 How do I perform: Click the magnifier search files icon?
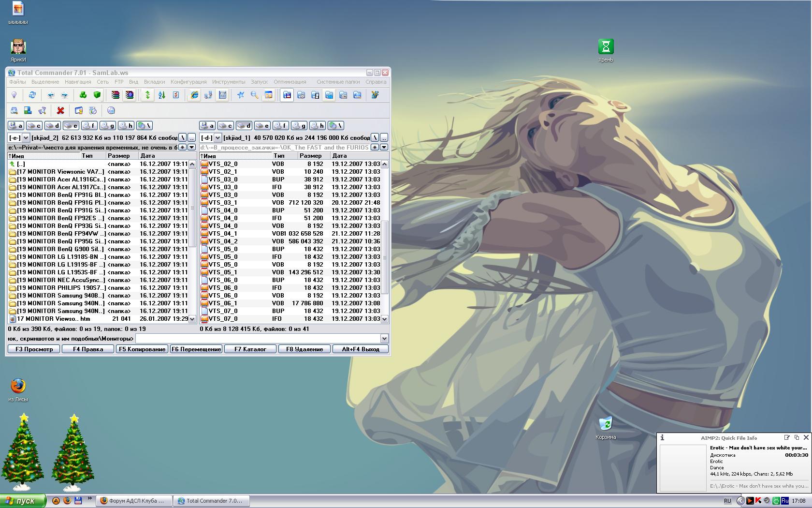pos(254,95)
